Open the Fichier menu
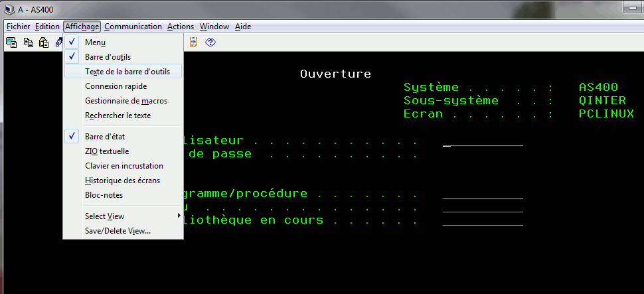This screenshot has height=294, width=644. 19,27
